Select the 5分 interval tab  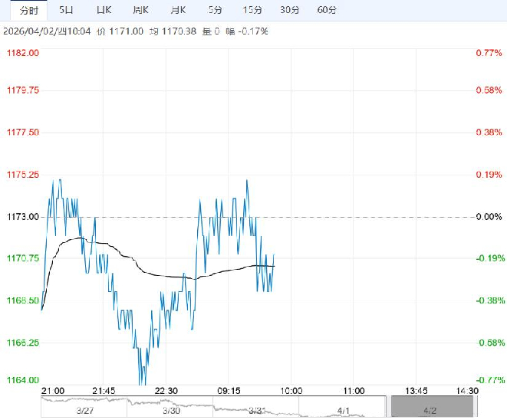[216, 10]
